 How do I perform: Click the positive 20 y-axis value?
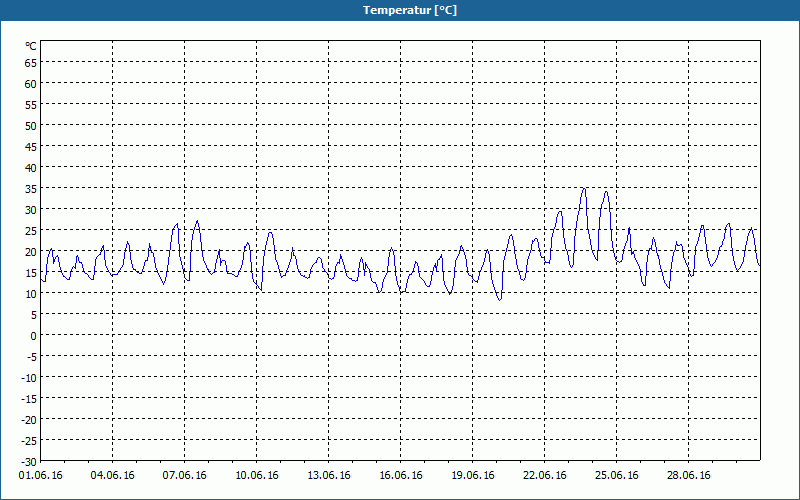pyautogui.click(x=31, y=252)
